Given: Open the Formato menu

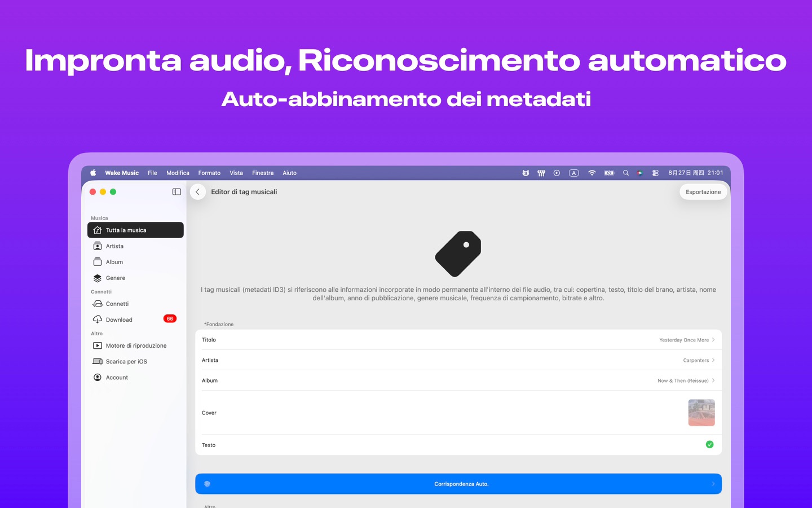Looking at the screenshot, I should click(x=209, y=173).
